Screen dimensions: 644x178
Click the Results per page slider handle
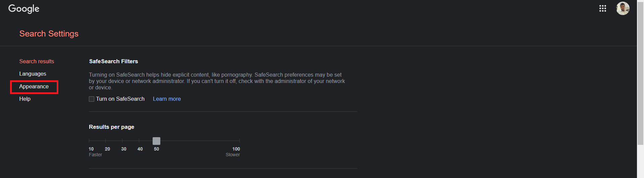pyautogui.click(x=156, y=141)
